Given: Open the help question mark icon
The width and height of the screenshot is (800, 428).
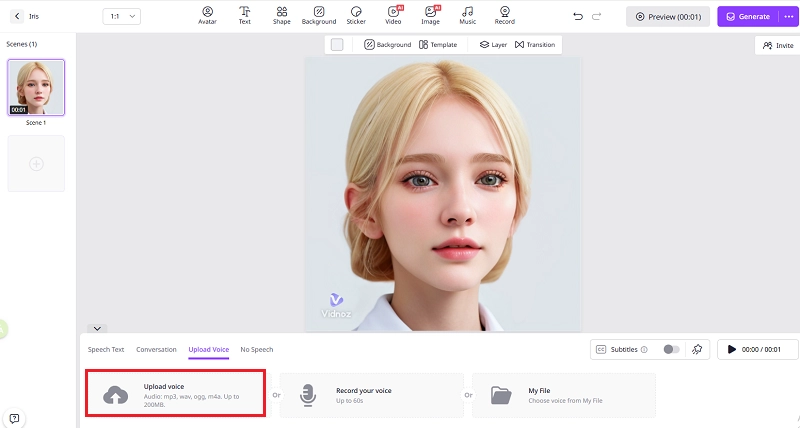Looking at the screenshot, I should click(x=14, y=418).
